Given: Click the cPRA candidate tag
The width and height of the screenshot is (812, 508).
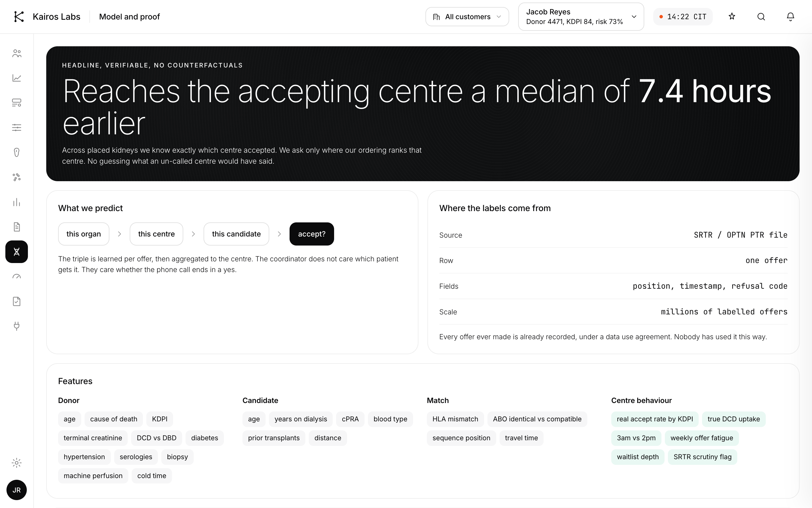Looking at the screenshot, I should click(x=350, y=419).
